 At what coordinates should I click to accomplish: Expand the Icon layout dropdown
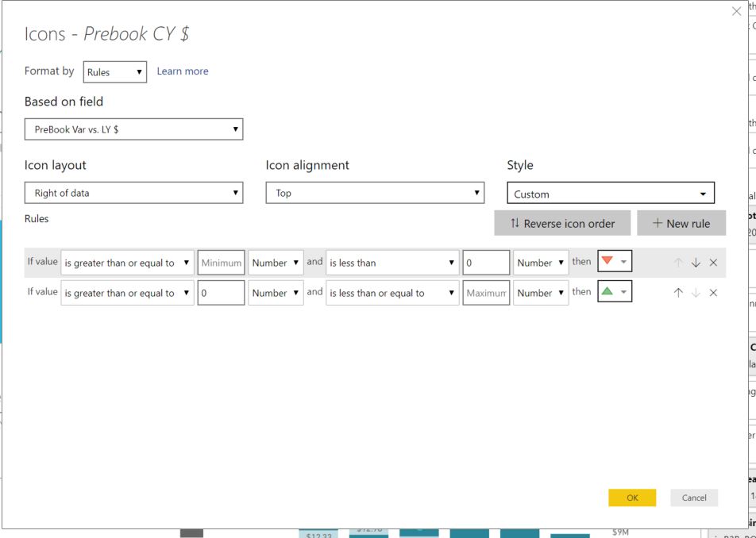tap(133, 193)
